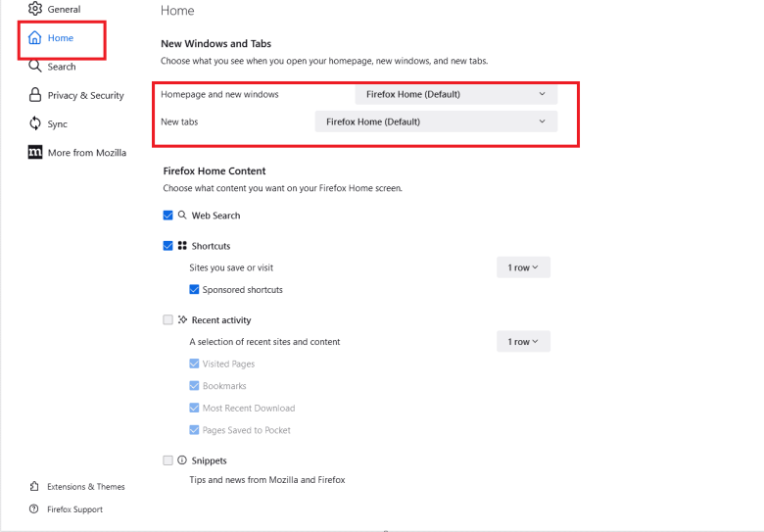Click the Firefox Support question mark icon
This screenshot has height=532, width=764.
click(x=33, y=509)
